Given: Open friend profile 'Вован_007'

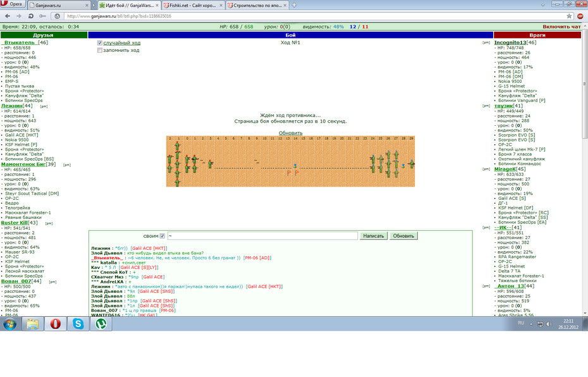Looking at the screenshot, I should tap(16, 281).
